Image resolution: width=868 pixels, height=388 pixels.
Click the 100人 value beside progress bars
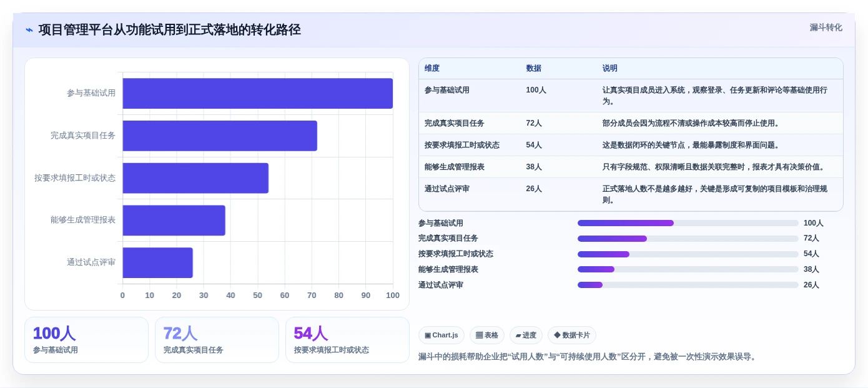point(814,223)
